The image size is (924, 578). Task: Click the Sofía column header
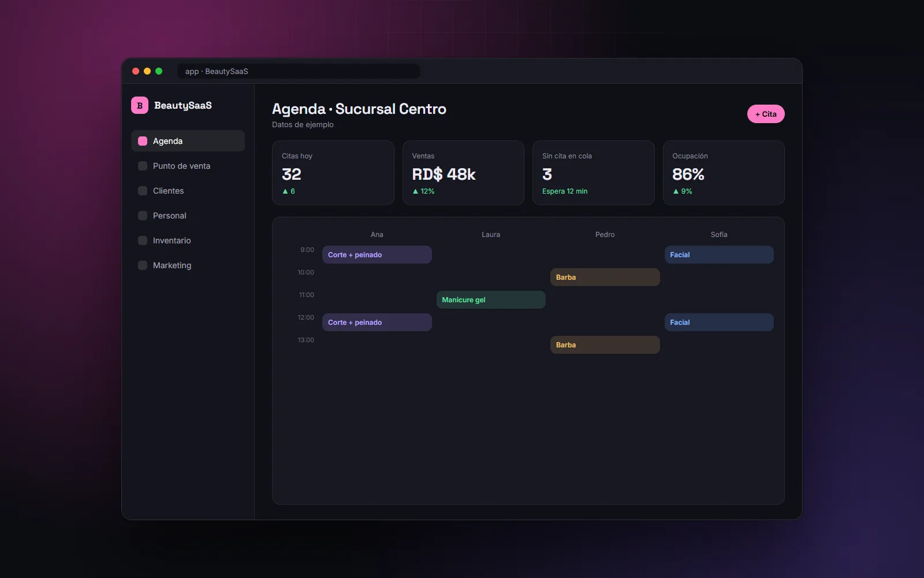point(719,235)
